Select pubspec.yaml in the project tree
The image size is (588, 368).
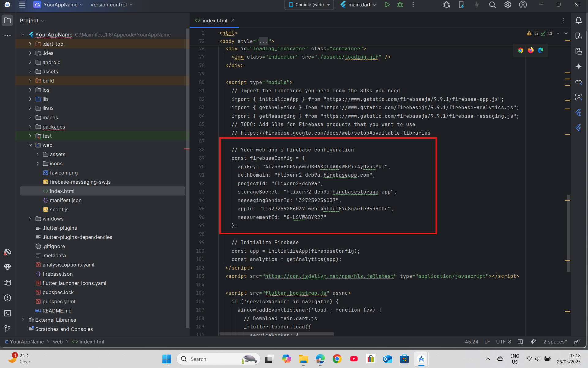(x=58, y=301)
